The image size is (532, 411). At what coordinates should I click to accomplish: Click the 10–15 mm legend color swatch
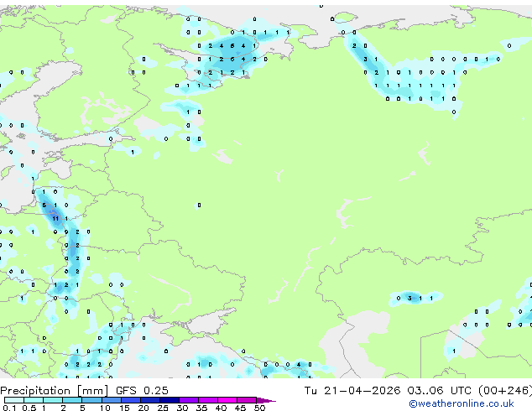pyautogui.click(x=112, y=400)
